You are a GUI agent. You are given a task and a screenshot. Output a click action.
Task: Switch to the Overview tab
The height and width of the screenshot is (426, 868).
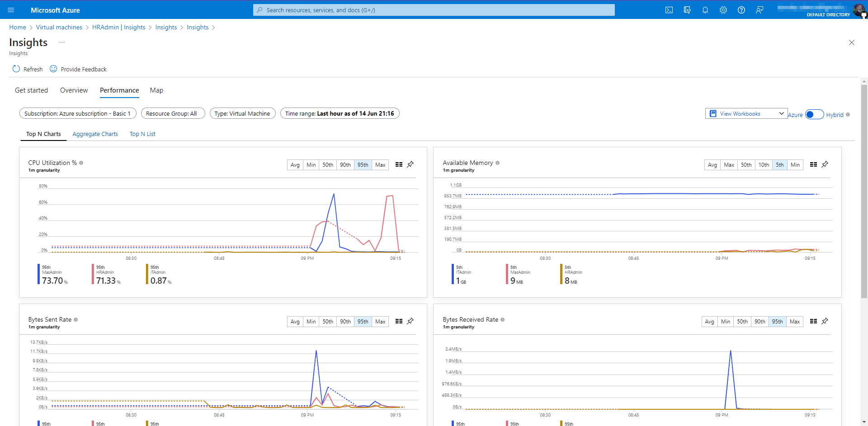74,90
